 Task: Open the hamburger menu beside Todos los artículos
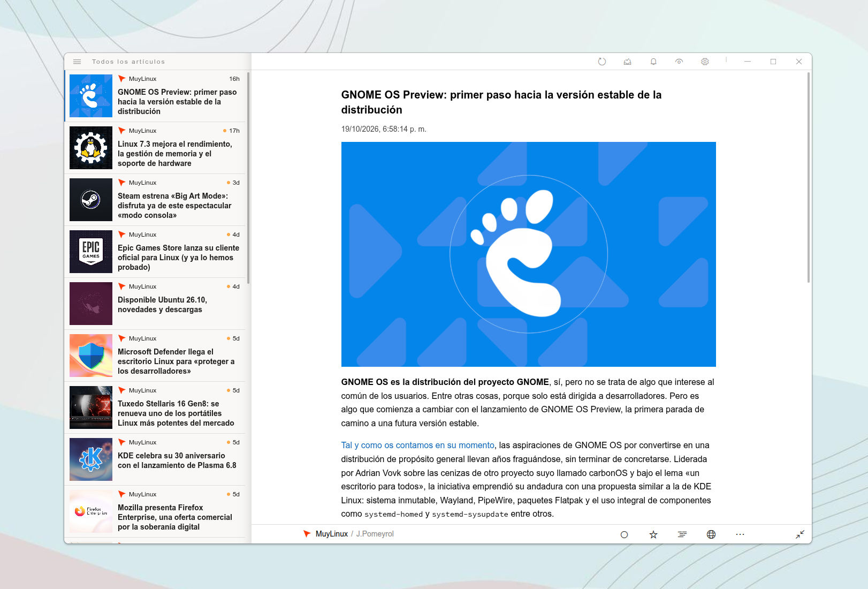point(77,62)
